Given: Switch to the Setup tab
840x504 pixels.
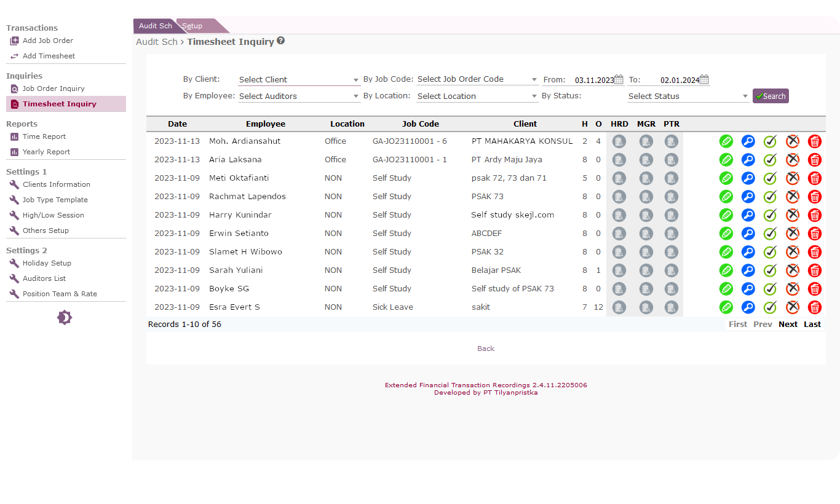Looking at the screenshot, I should pyautogui.click(x=192, y=26).
